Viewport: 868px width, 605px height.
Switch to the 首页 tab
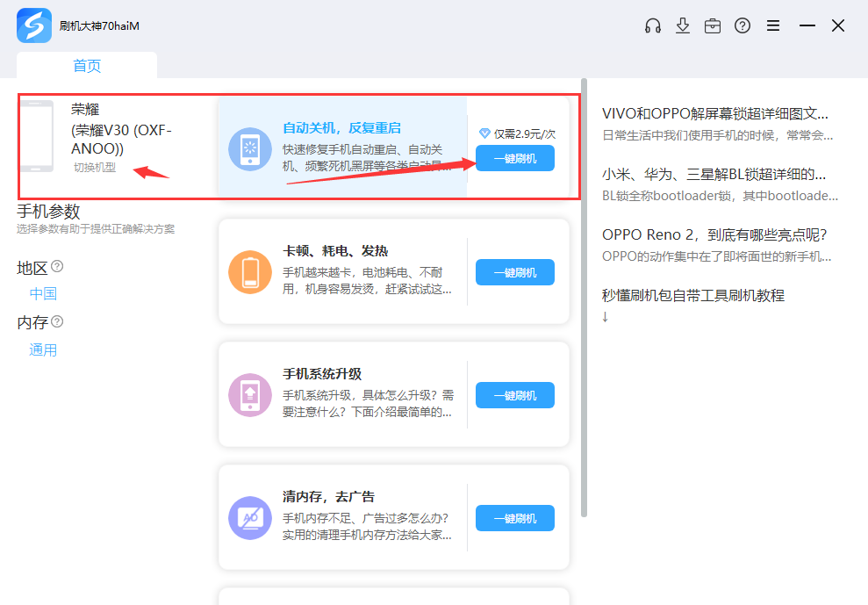[x=87, y=66]
